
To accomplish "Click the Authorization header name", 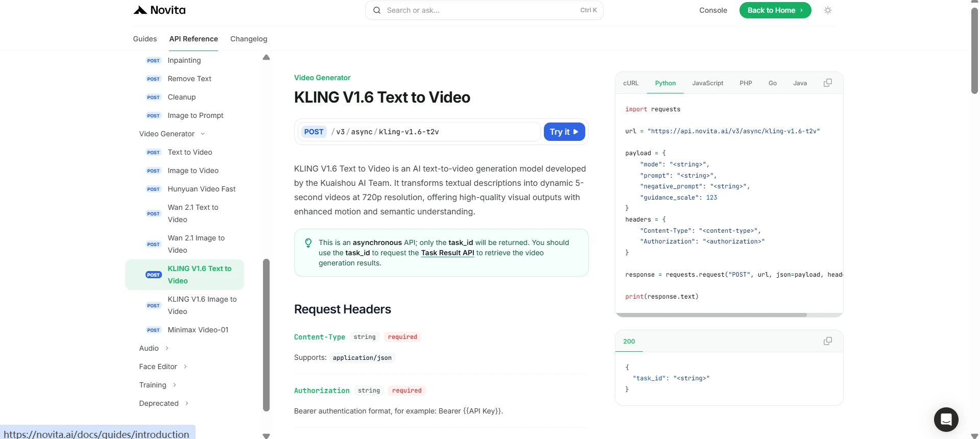I will (322, 391).
